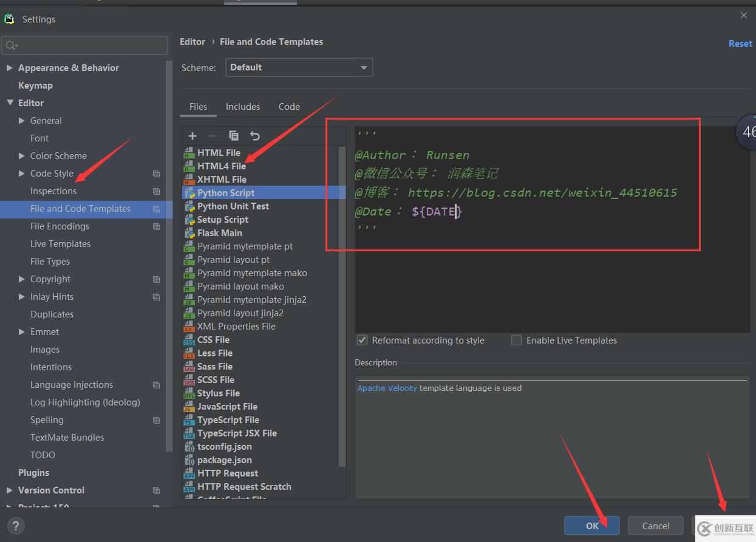Click the project-level icon beside Version Control
Screen dimensions: 756x542
pyautogui.click(x=156, y=490)
